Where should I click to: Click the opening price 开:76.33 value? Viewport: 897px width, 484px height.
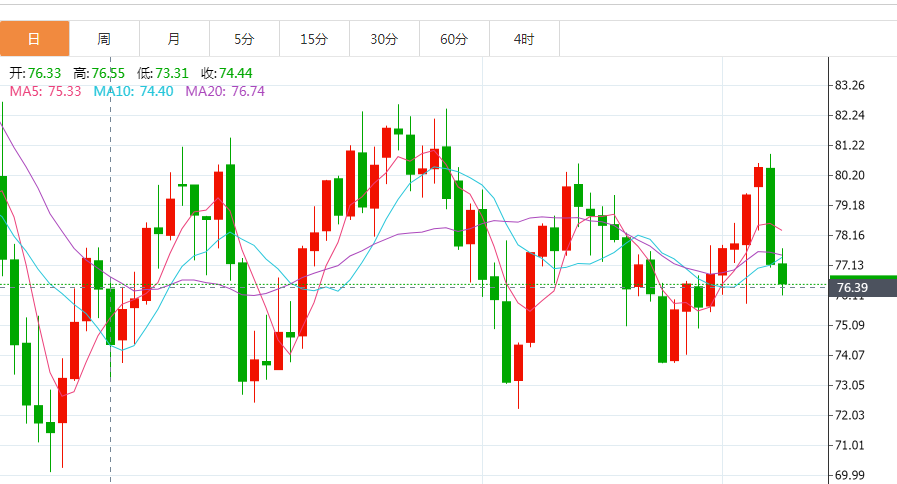coord(36,73)
